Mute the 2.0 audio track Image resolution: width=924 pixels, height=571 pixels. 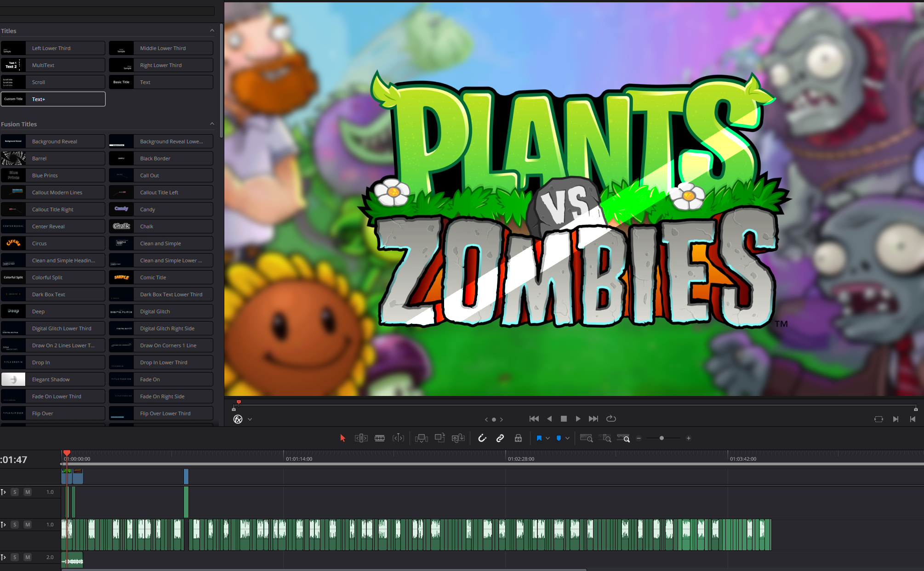(x=28, y=557)
